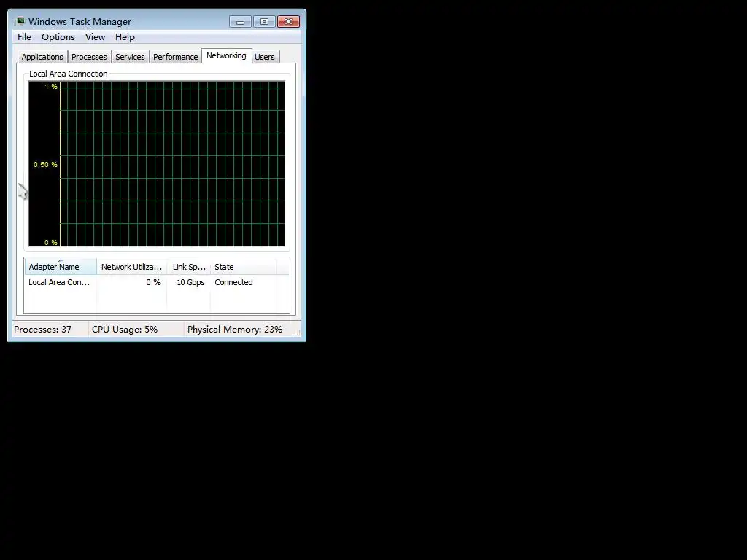747x560 pixels.
Task: Click the 10 Gbps link speed value
Action: (190, 282)
